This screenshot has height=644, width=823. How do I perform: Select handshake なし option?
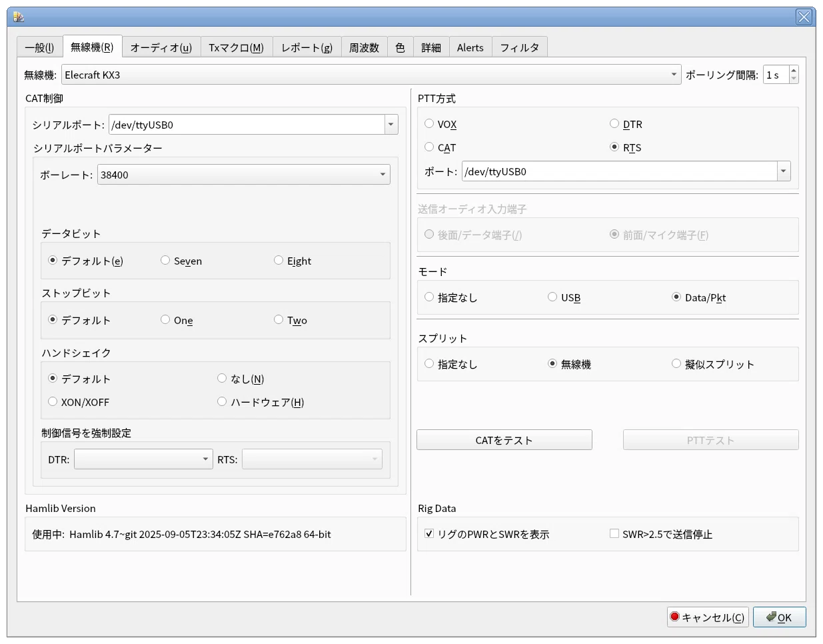click(x=241, y=379)
